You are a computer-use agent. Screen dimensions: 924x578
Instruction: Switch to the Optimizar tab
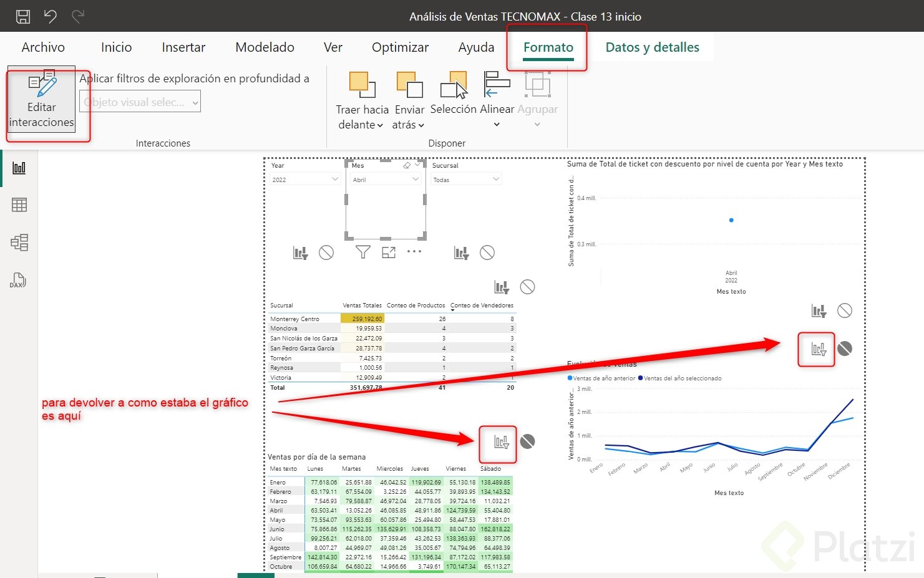click(x=401, y=47)
